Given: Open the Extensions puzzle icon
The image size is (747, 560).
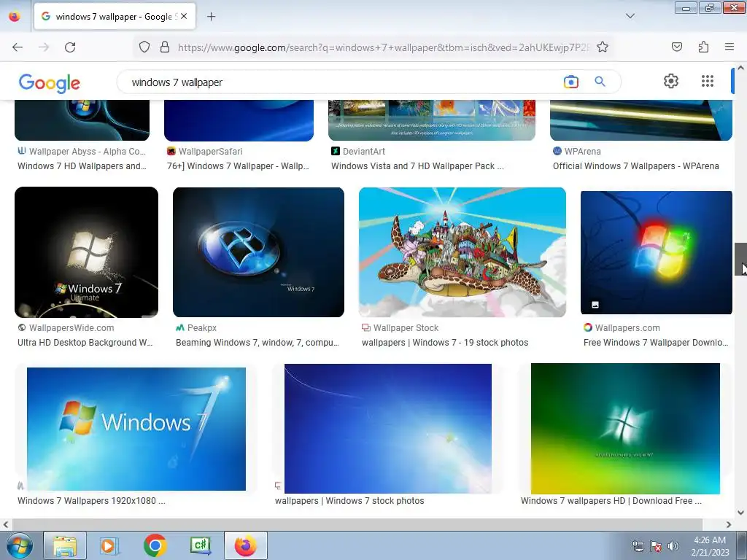Looking at the screenshot, I should pos(703,47).
